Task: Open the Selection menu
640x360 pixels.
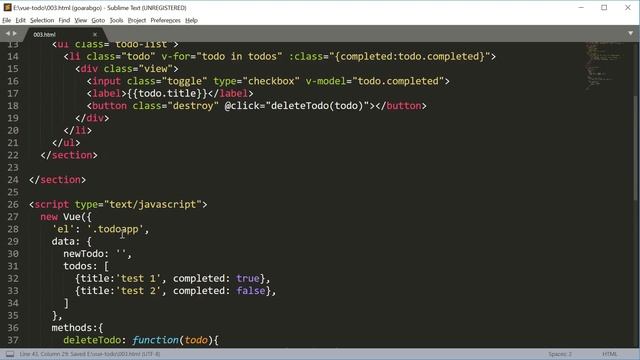Action: pos(42,20)
